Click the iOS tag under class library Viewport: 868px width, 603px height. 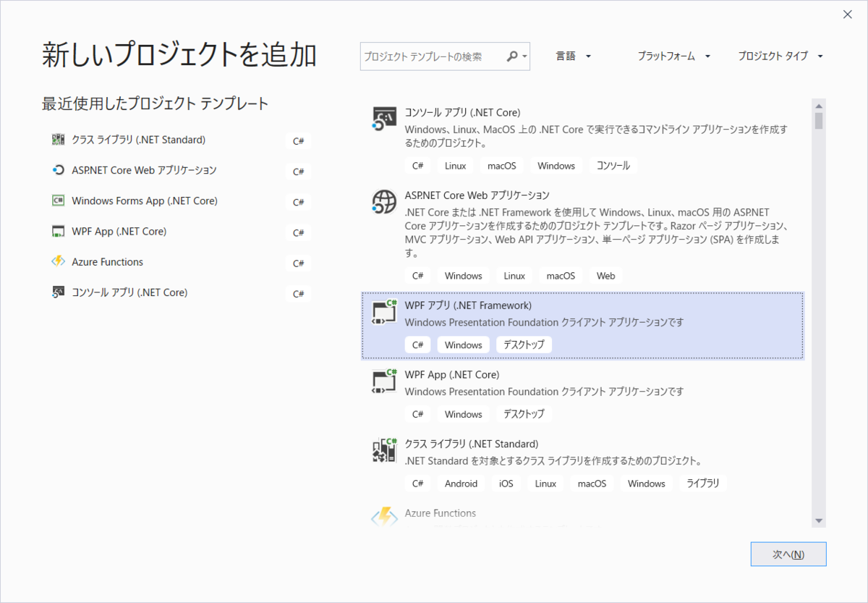click(506, 484)
